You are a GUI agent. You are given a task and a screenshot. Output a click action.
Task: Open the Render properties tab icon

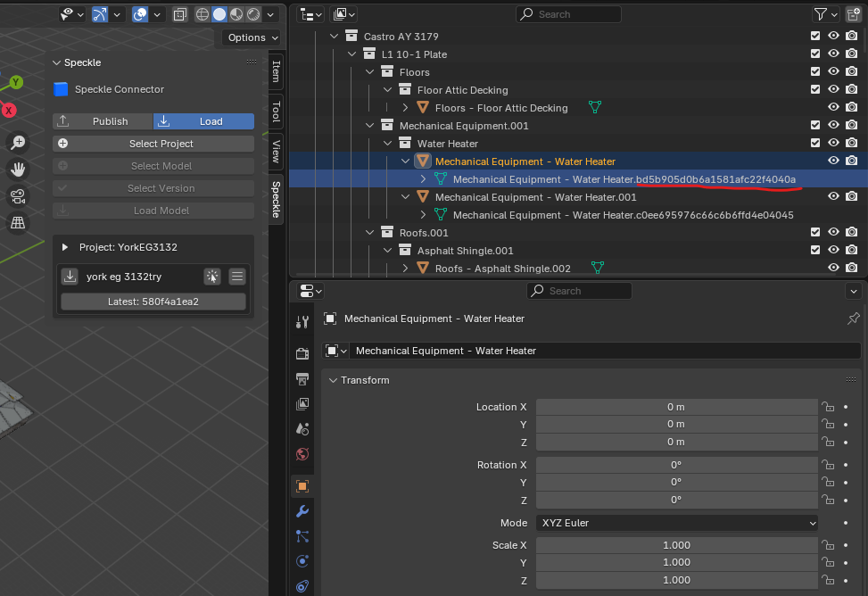[x=302, y=353]
